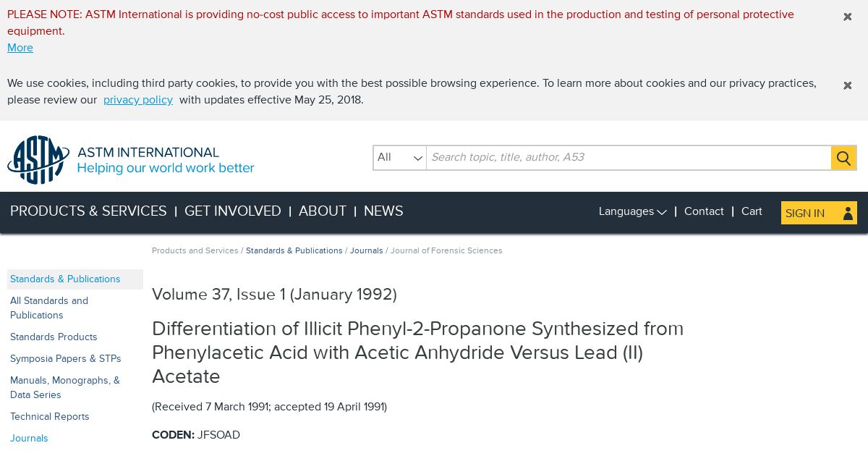This screenshot has width=868, height=456.
Task: Open the privacy policy link
Action: click(138, 100)
